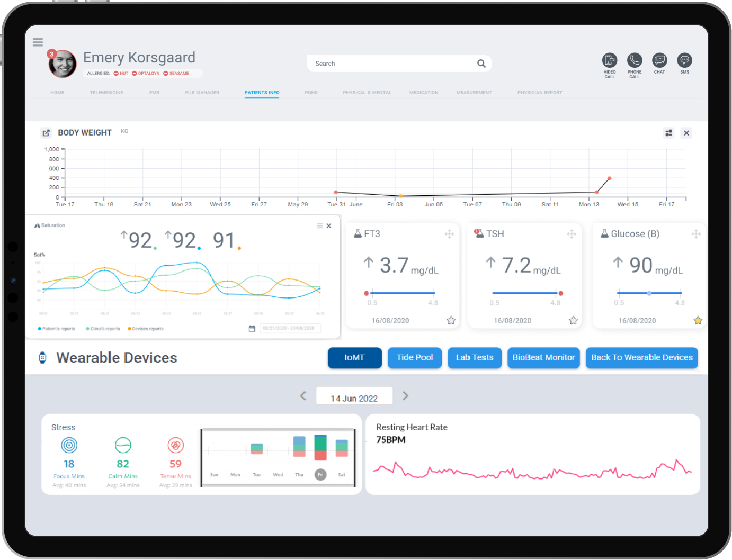Open Body Weight chart in new window
The image size is (732, 560).
pos(46,133)
